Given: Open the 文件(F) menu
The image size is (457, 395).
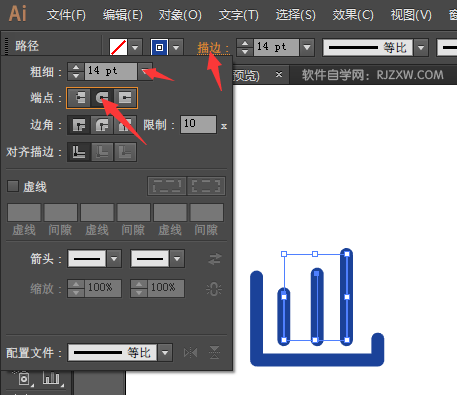Looking at the screenshot, I should 66,15.
